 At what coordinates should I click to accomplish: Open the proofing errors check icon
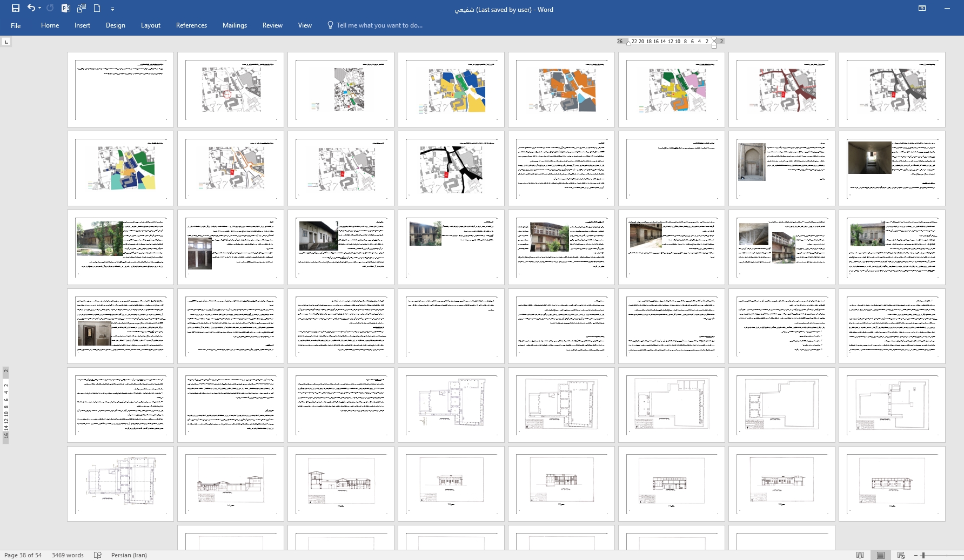click(x=98, y=555)
